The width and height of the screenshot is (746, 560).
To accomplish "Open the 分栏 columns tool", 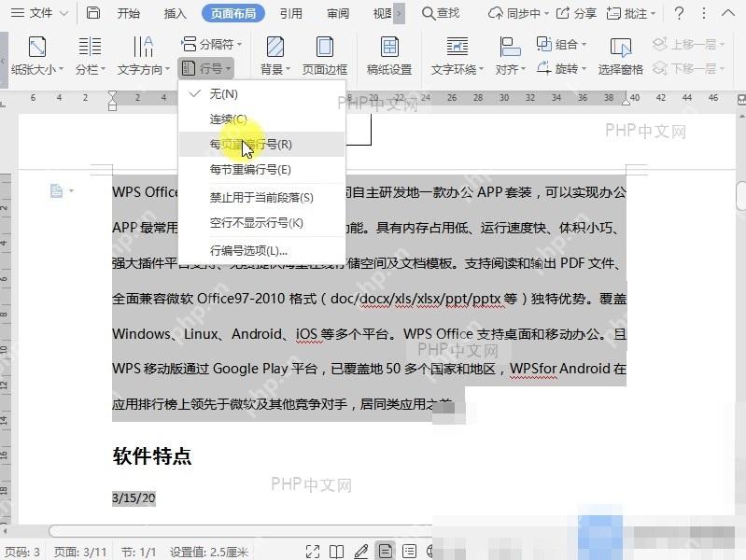I will (x=90, y=55).
